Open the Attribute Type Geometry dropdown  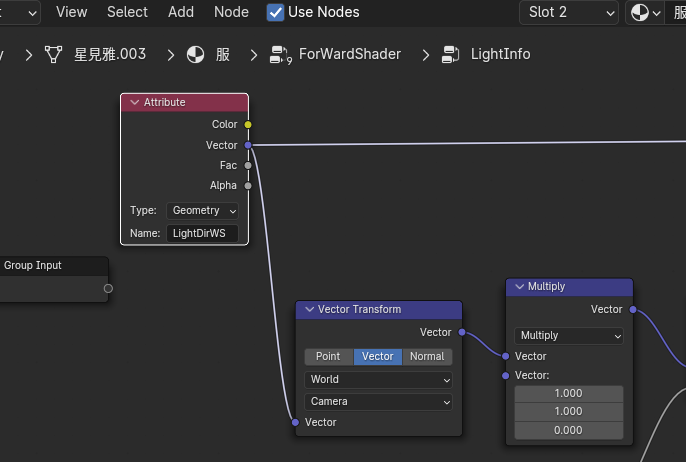(204, 211)
